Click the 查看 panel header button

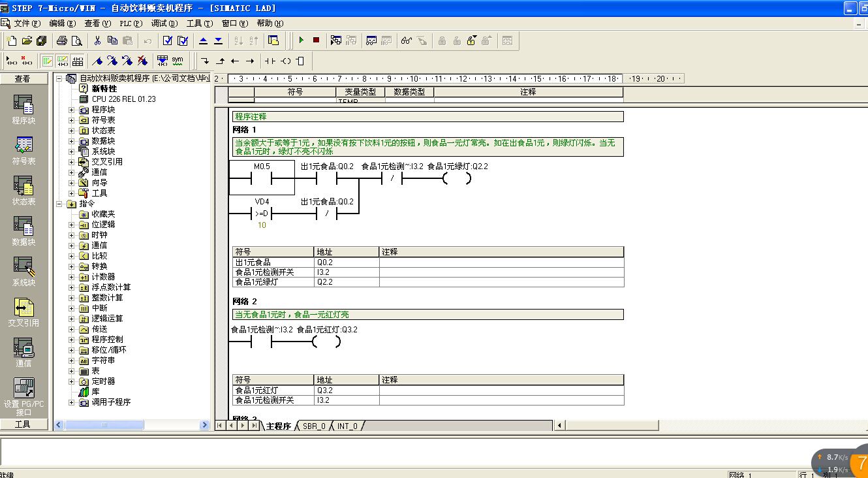point(24,78)
